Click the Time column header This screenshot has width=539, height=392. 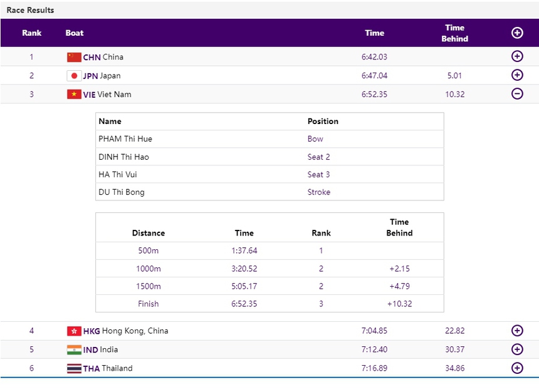click(x=374, y=33)
